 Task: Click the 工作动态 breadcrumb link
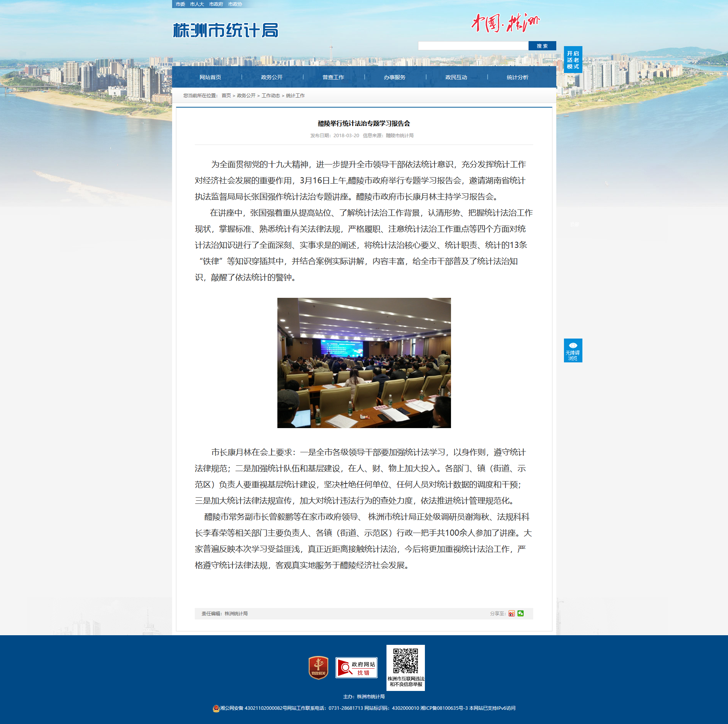click(270, 96)
